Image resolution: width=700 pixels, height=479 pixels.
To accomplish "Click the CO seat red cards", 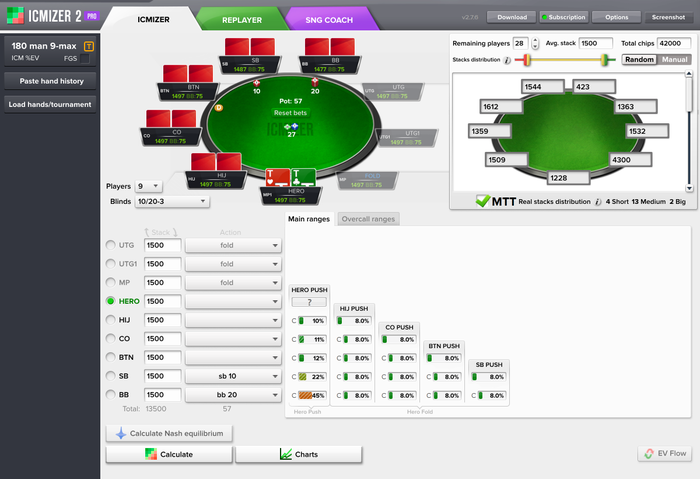I will pos(171,119).
